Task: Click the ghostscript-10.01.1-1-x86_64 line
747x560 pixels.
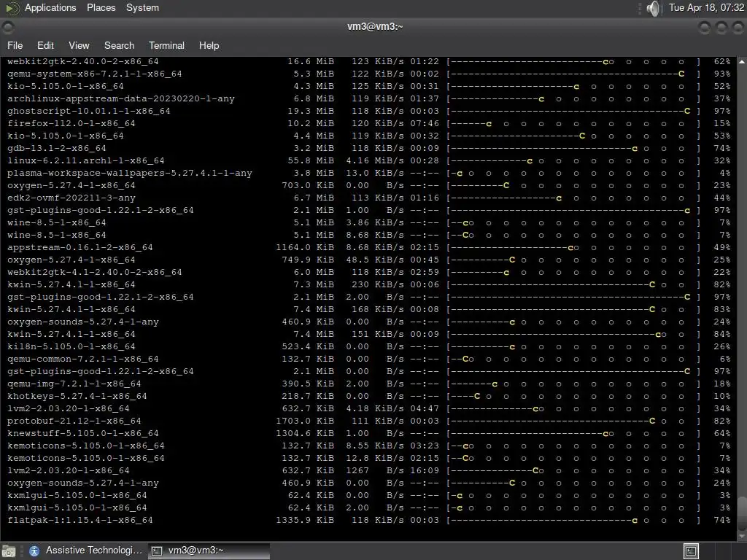Action: [368, 111]
